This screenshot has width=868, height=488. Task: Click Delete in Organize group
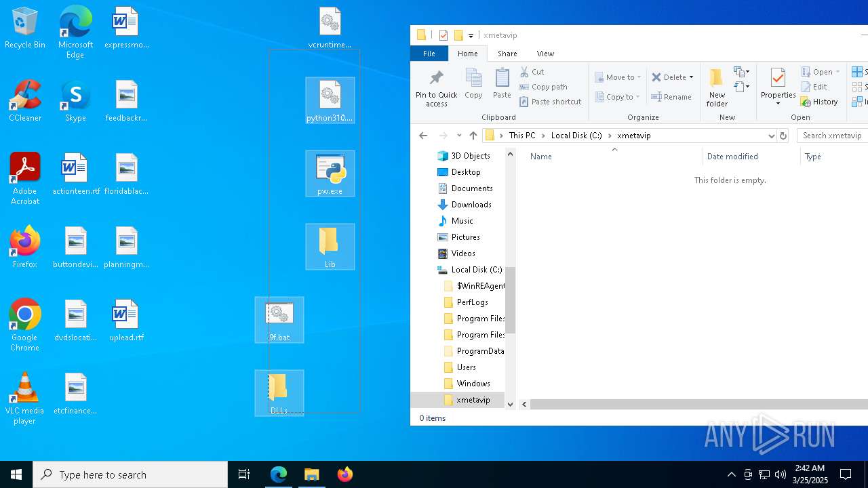coord(673,77)
